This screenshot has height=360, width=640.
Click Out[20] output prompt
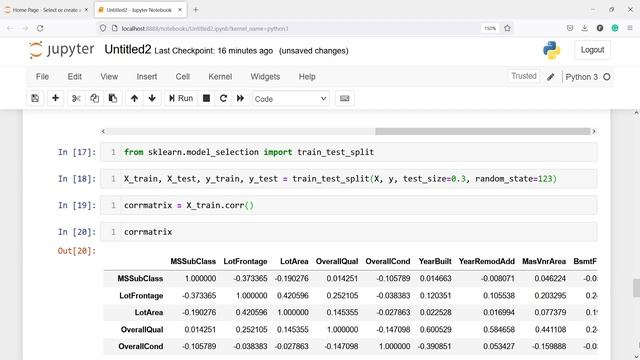click(77, 251)
